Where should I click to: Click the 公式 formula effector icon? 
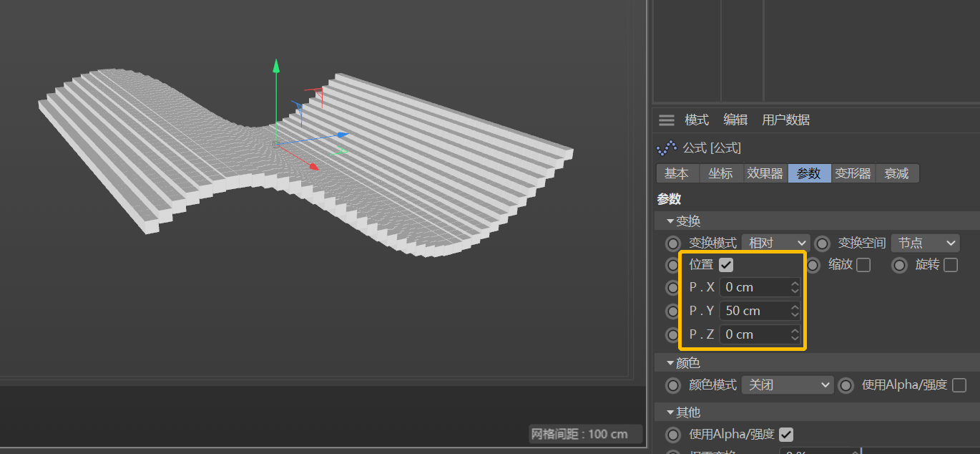[x=667, y=148]
